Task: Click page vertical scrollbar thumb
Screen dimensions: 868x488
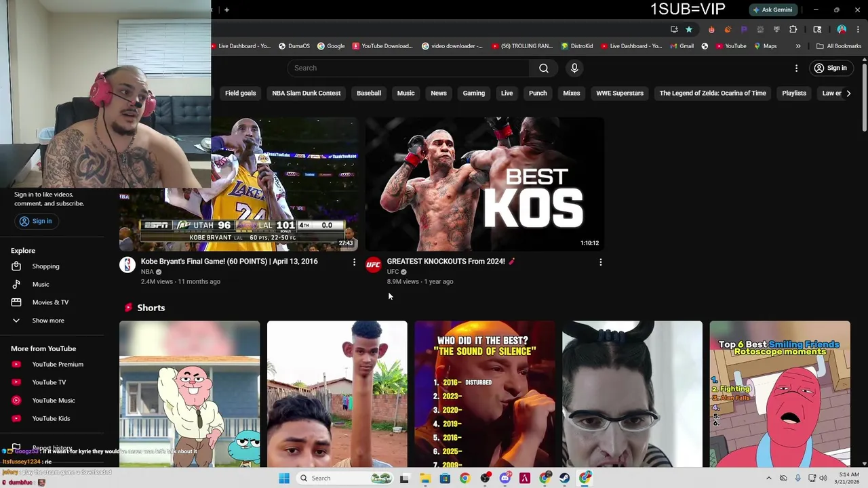Action: pos(865,96)
